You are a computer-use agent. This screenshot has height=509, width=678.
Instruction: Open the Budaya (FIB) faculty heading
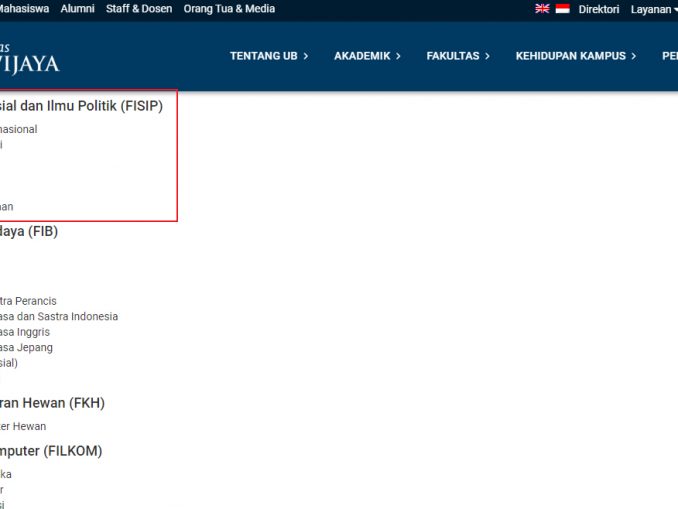pyautogui.click(x=29, y=231)
